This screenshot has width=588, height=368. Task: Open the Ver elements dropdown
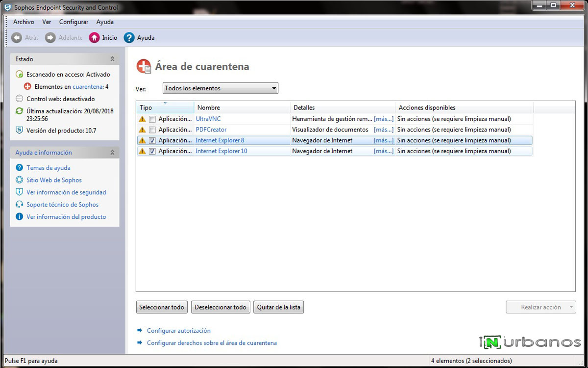pos(273,88)
